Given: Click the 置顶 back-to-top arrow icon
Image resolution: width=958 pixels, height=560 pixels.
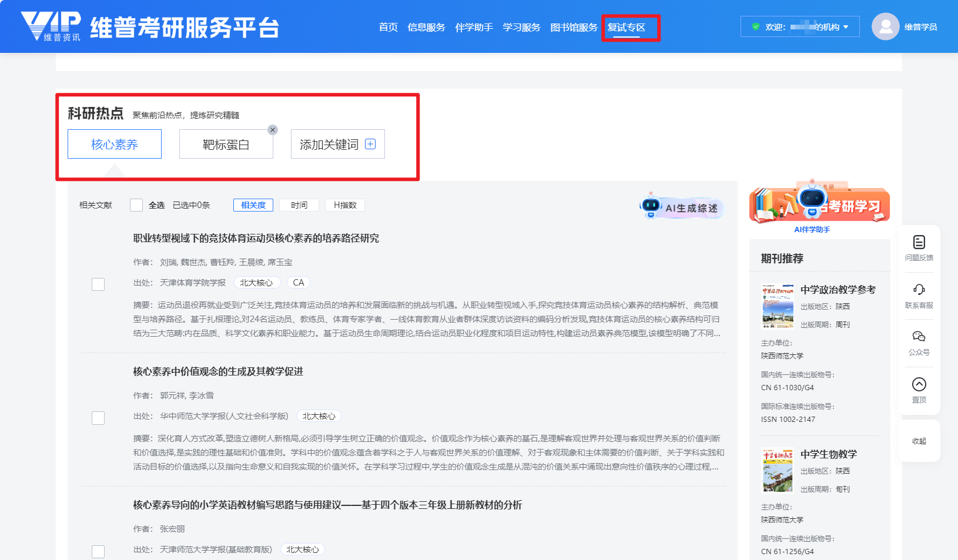Looking at the screenshot, I should pyautogui.click(x=919, y=384).
